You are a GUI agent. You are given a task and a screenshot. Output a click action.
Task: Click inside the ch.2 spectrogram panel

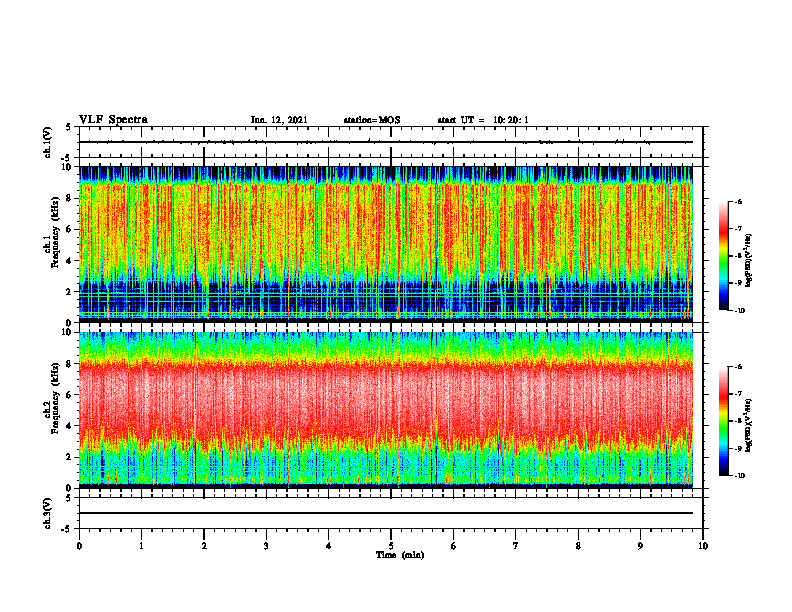(x=386, y=410)
